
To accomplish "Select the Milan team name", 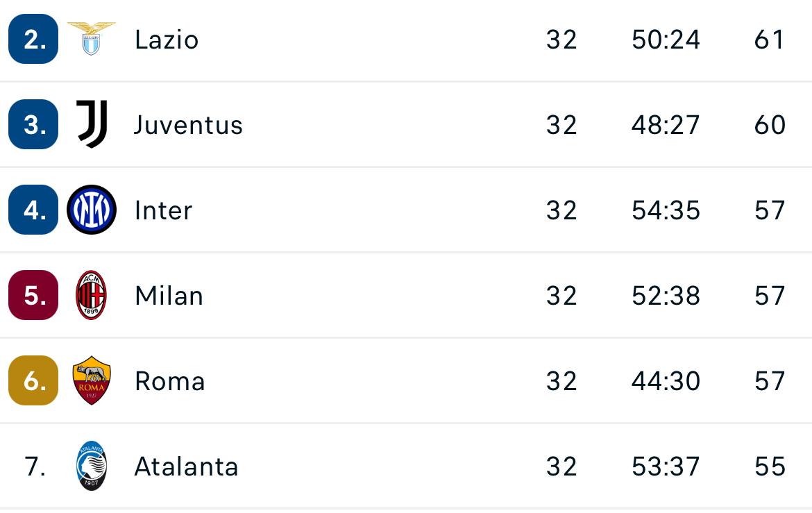I will coord(169,296).
